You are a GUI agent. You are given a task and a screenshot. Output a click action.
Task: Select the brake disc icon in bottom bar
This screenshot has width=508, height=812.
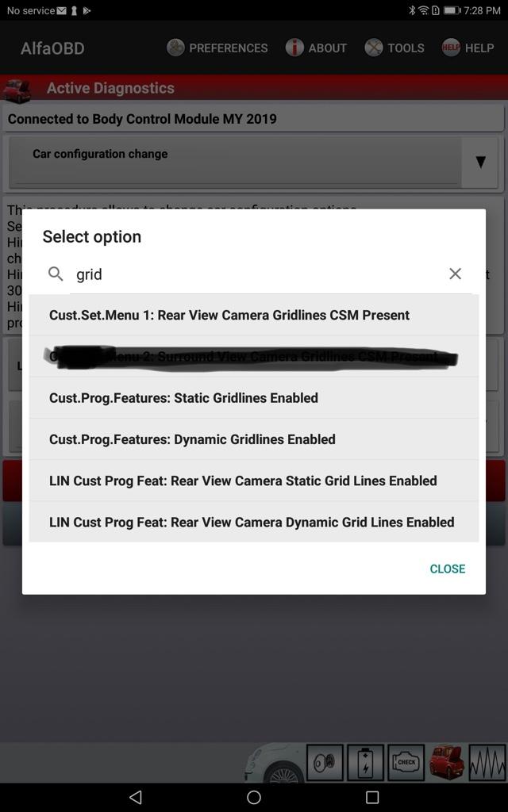click(x=325, y=762)
